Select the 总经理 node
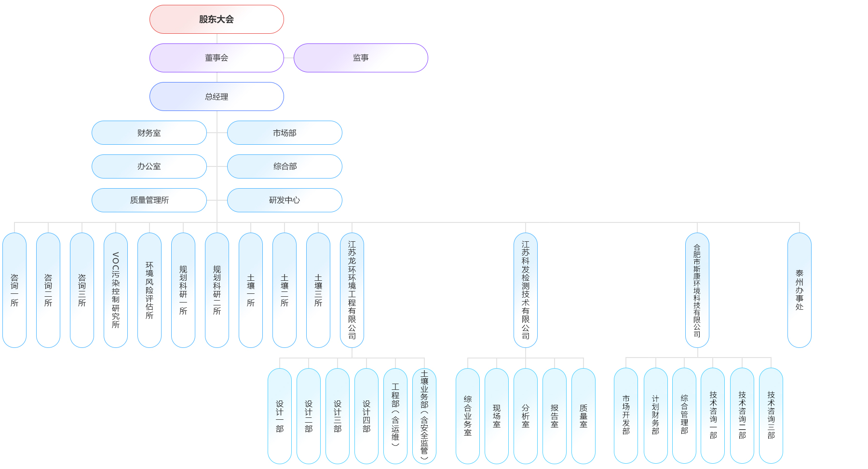The width and height of the screenshot is (868, 469). (217, 97)
